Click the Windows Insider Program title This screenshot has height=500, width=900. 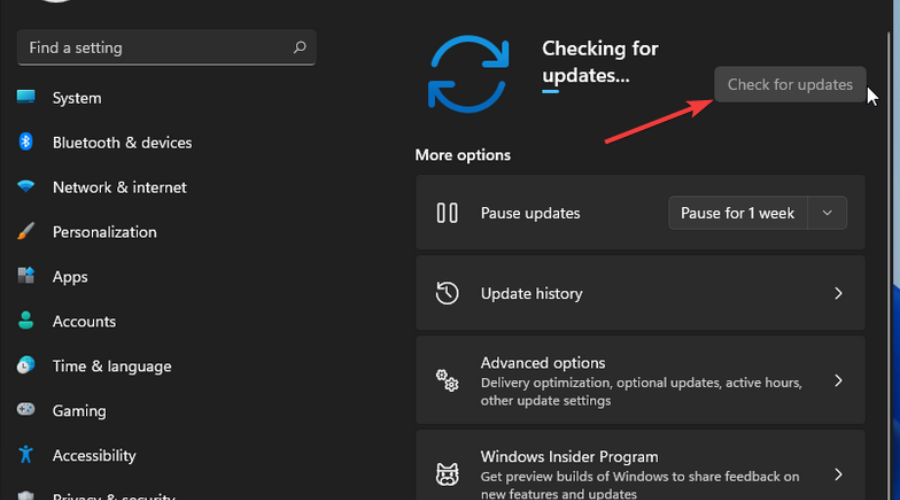[x=569, y=456]
